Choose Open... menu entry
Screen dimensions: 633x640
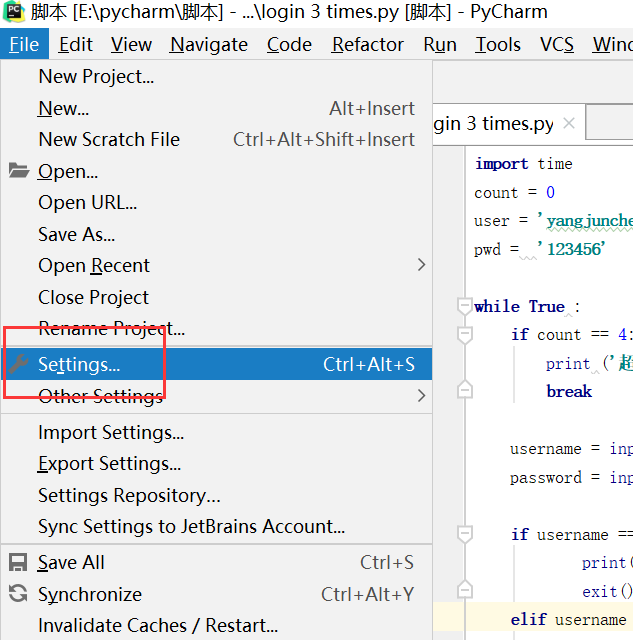216,171
